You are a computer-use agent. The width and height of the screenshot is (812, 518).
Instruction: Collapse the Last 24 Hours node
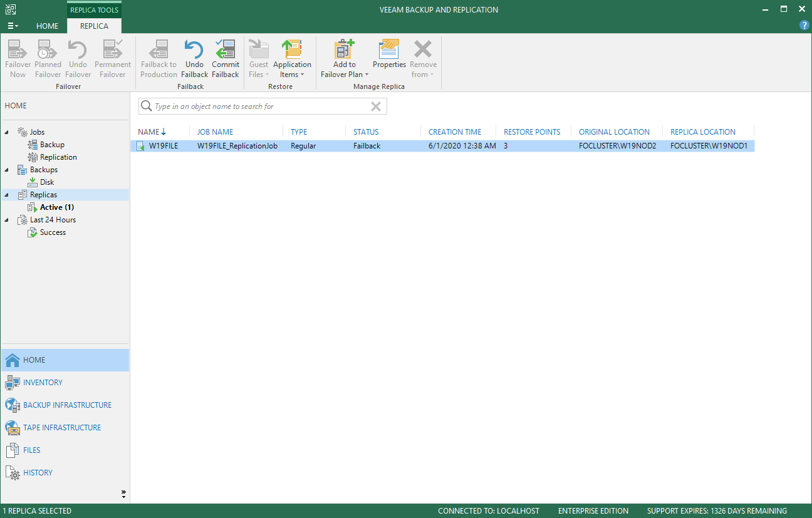pos(8,220)
